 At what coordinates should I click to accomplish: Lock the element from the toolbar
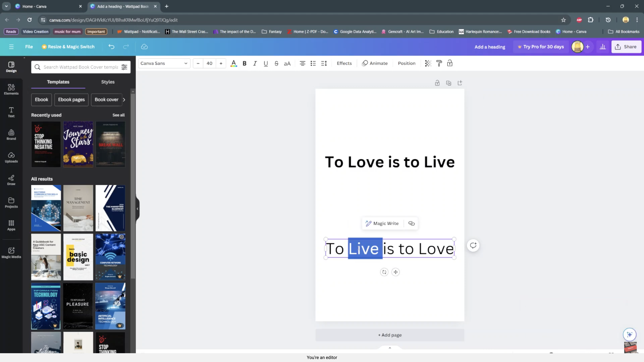[450, 63]
